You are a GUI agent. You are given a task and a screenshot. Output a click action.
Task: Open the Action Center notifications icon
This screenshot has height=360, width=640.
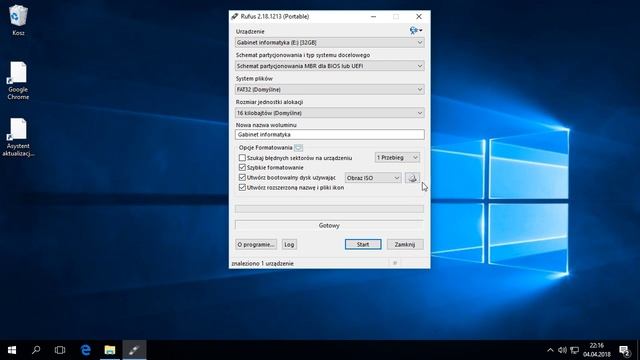point(624,350)
